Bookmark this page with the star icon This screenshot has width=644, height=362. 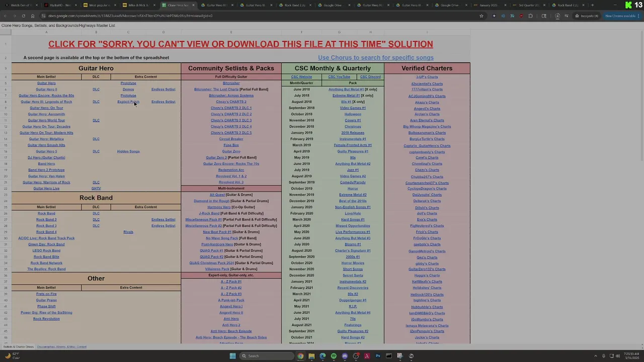(x=481, y=16)
